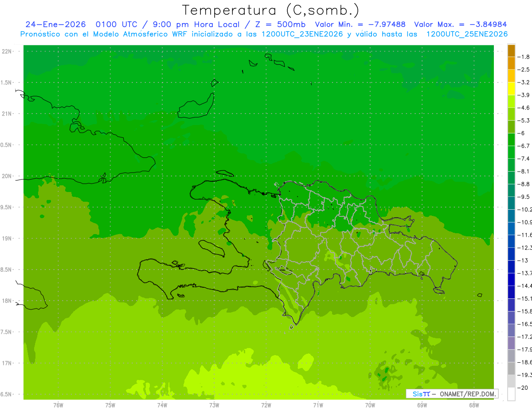Select the swatch between -7.4 and -8.1
This screenshot has height=411, width=532.
(511, 165)
